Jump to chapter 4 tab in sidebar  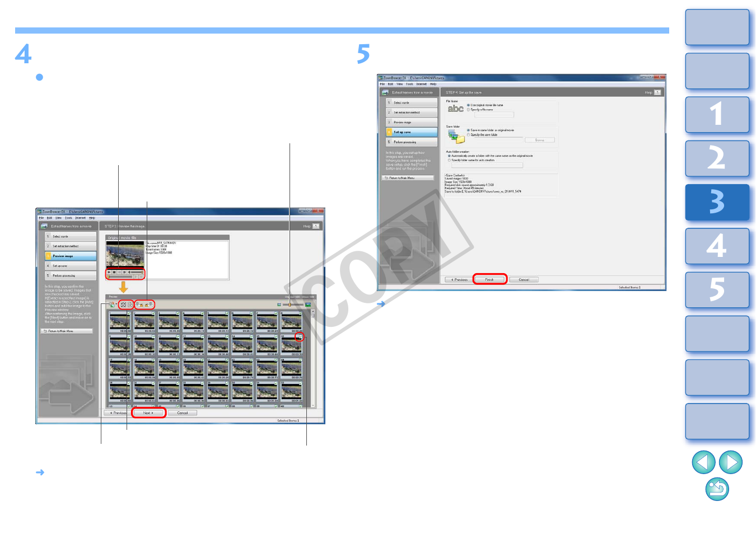[717, 246]
